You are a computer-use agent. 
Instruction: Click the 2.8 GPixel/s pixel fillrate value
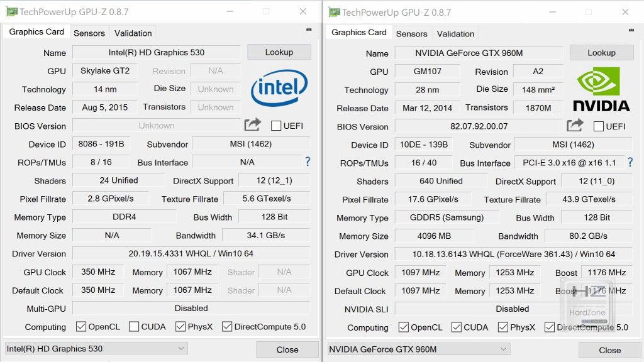click(x=111, y=199)
